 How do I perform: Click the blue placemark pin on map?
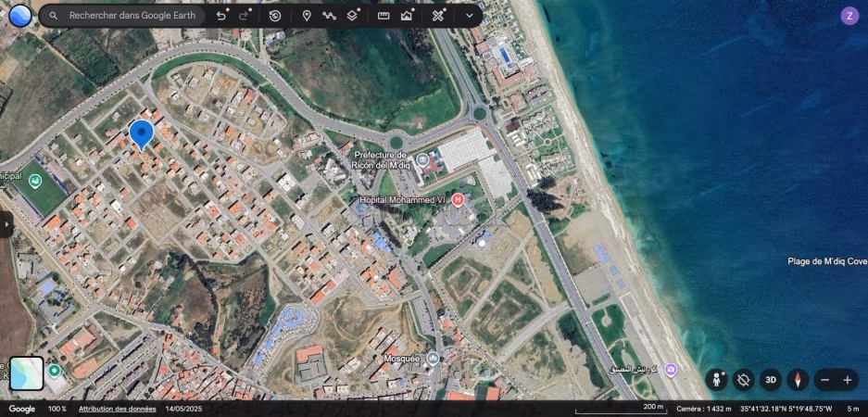[142, 134]
